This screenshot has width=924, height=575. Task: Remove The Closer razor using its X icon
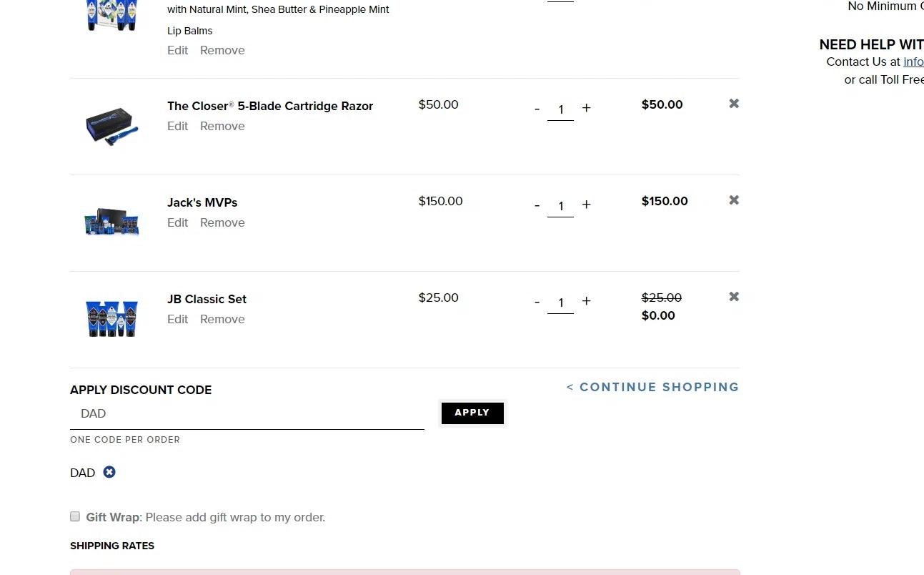(x=734, y=104)
